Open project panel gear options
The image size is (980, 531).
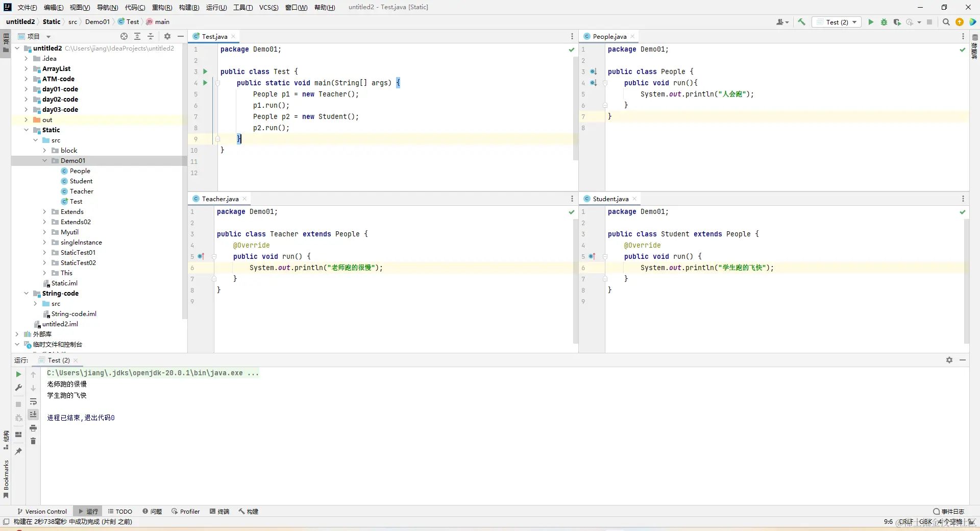click(x=167, y=36)
